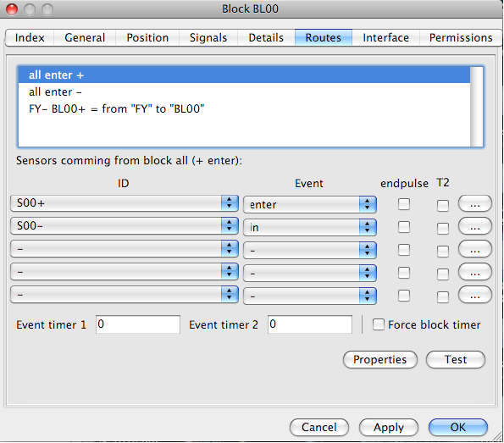Toggle endpulse checkbox for the S00+ sensor
This screenshot has height=443, width=504.
(404, 204)
